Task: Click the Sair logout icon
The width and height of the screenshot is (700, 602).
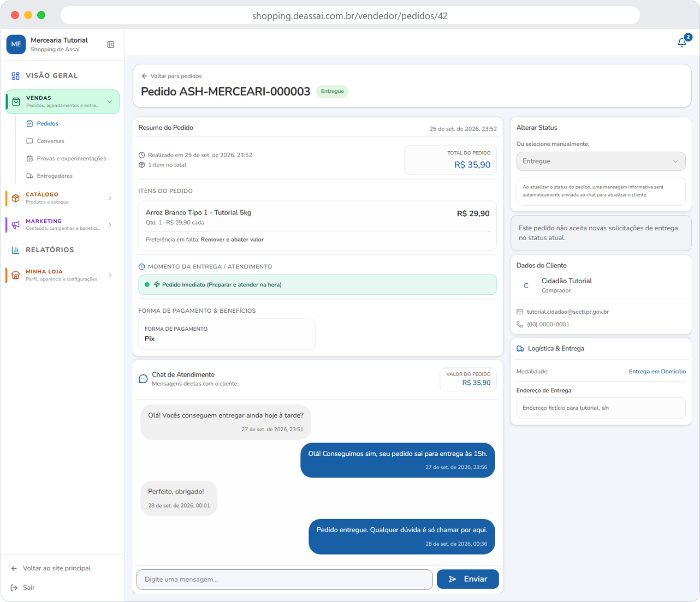Action: 14,588
